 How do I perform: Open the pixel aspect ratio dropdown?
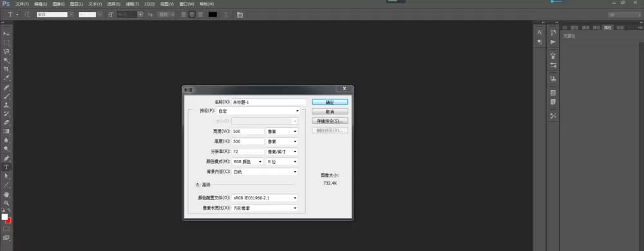pos(265,208)
